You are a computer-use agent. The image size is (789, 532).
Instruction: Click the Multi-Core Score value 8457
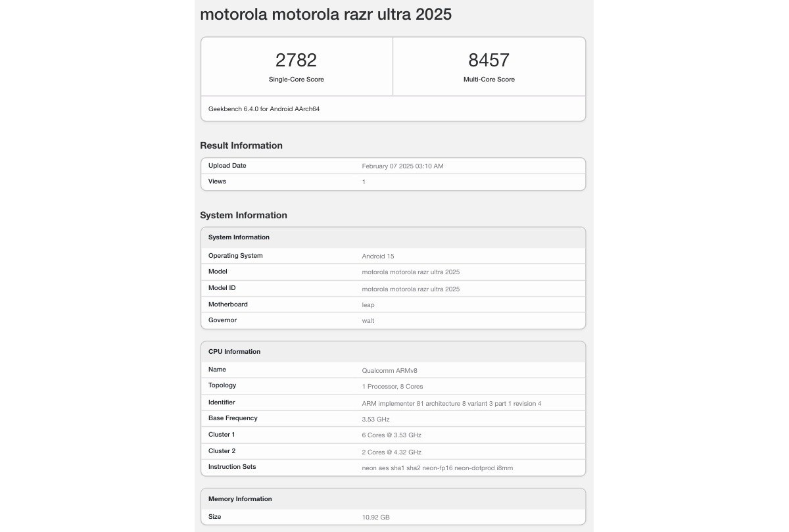tap(489, 60)
